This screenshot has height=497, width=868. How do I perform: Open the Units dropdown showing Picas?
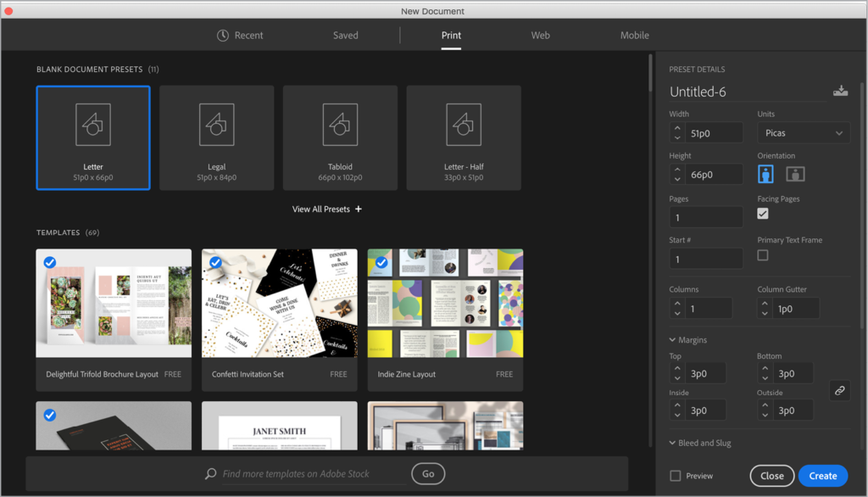[x=803, y=133]
